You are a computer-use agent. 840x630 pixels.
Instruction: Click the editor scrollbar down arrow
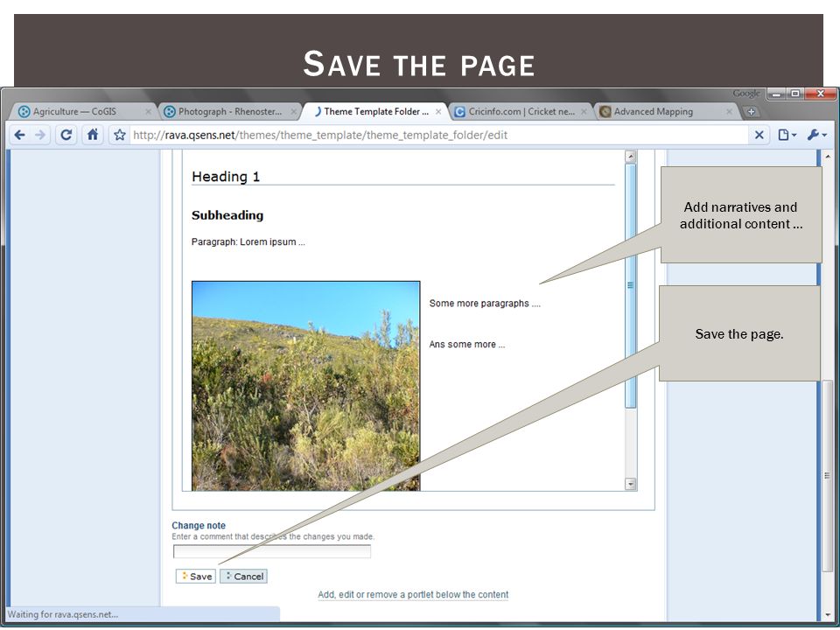click(x=631, y=484)
